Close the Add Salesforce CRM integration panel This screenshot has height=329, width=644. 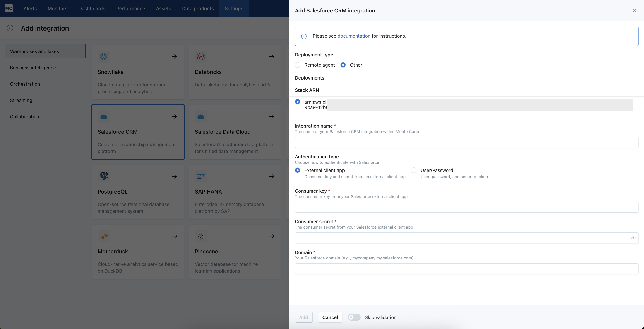point(634,10)
